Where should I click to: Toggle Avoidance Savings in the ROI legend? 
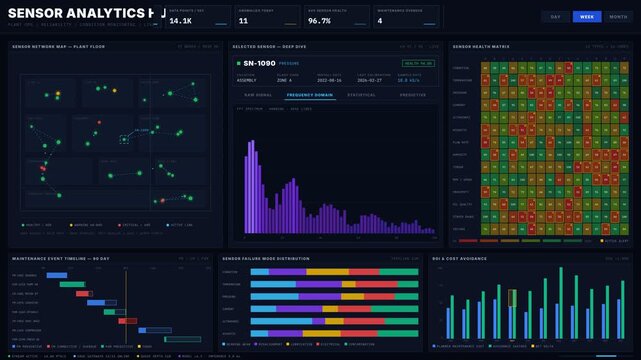tap(508, 347)
